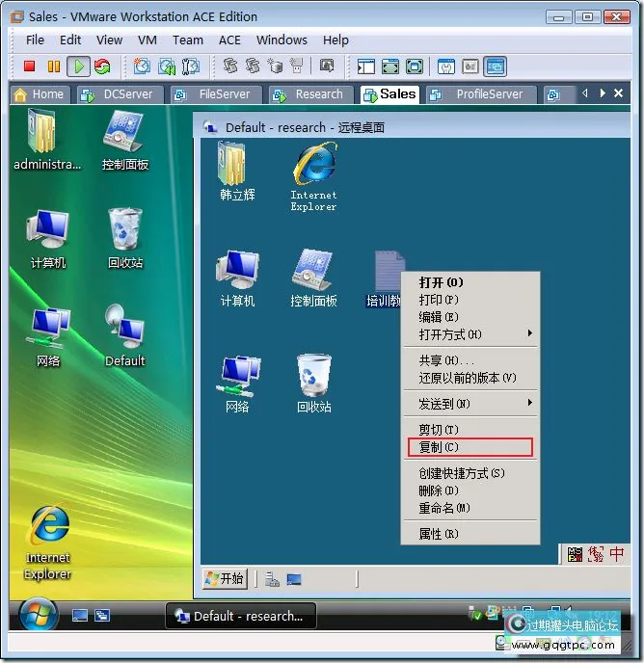The image size is (644, 663).
Task: Select 回收站 icon in remote desktop window
Action: coord(313,384)
